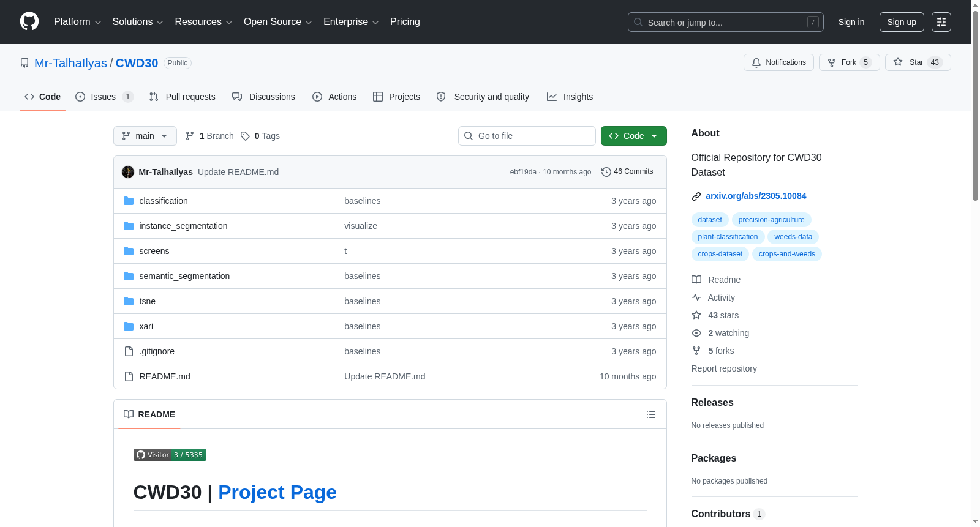Viewport: 980px width, 527px height.
Task: Open the ebf19da commit hash link
Action: pyautogui.click(x=523, y=172)
